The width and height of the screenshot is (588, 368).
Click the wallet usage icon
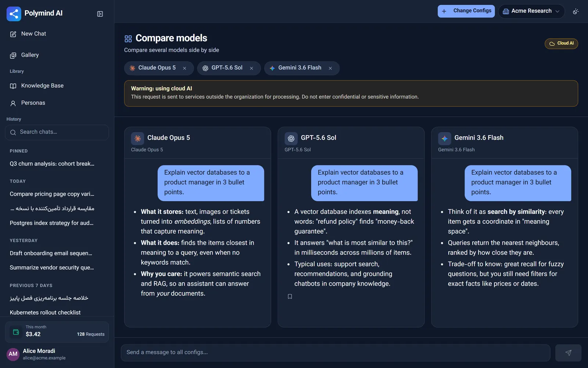(16, 332)
